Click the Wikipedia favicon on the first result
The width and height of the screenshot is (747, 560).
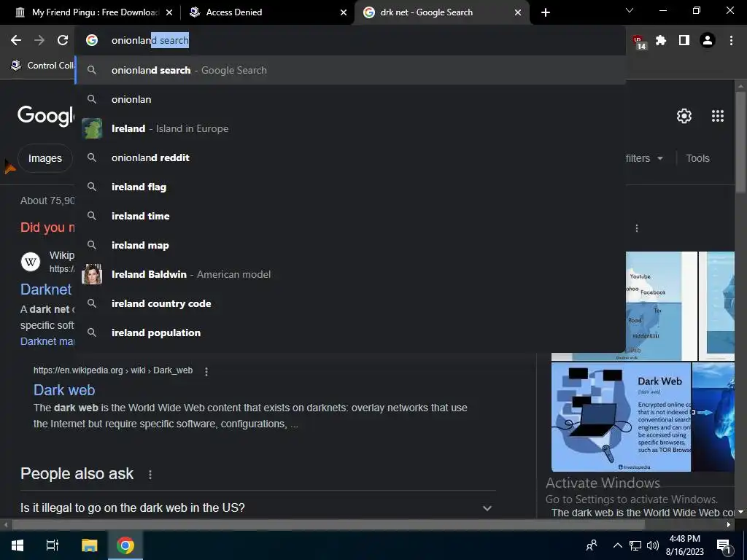click(31, 262)
